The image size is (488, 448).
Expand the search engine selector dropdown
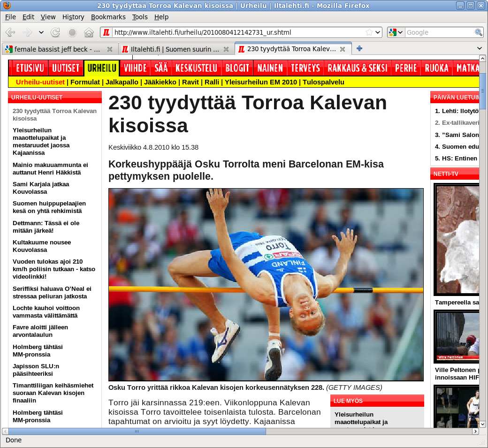(396, 32)
